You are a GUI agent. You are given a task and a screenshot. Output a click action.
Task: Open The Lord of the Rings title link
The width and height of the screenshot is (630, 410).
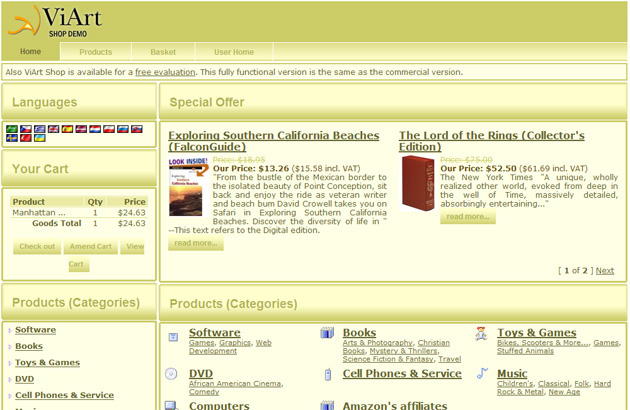pyautogui.click(x=492, y=141)
